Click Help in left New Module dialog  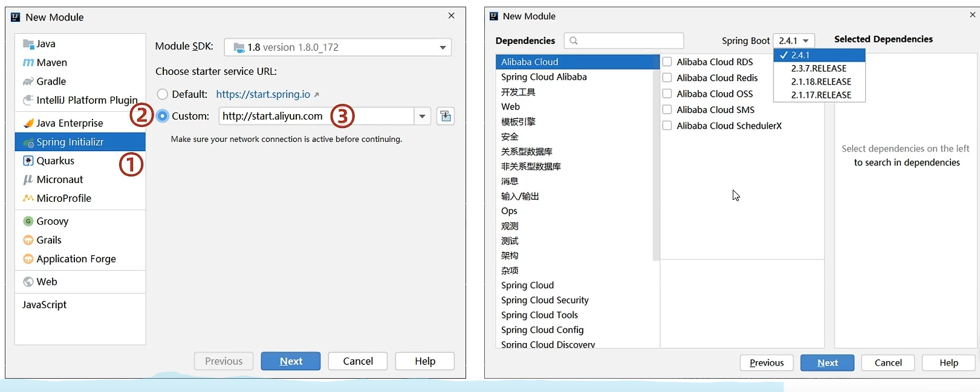[425, 361]
